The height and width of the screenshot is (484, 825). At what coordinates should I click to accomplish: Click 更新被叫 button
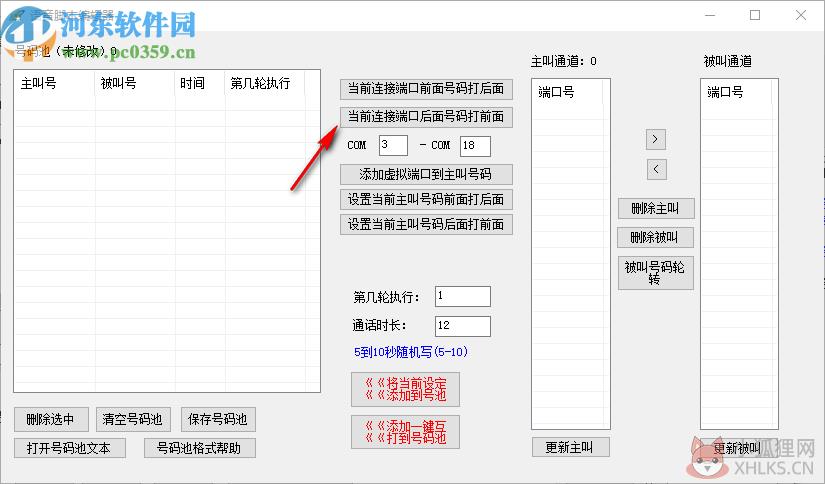tap(738, 448)
